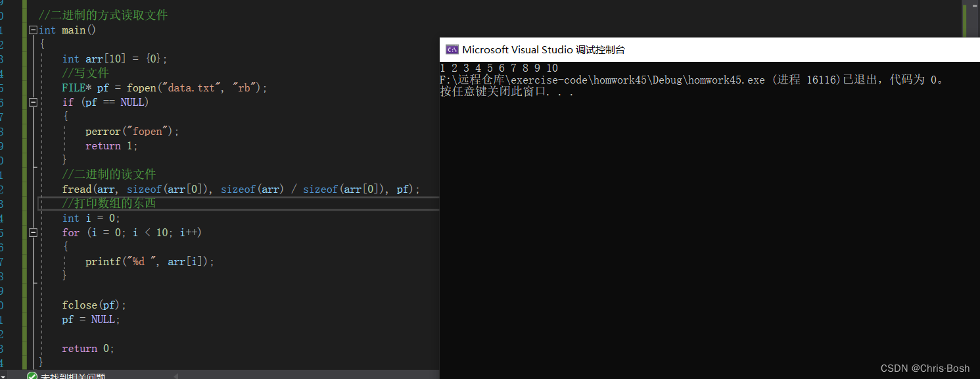Click the horizontal scroll left arrow in editor

click(175, 376)
